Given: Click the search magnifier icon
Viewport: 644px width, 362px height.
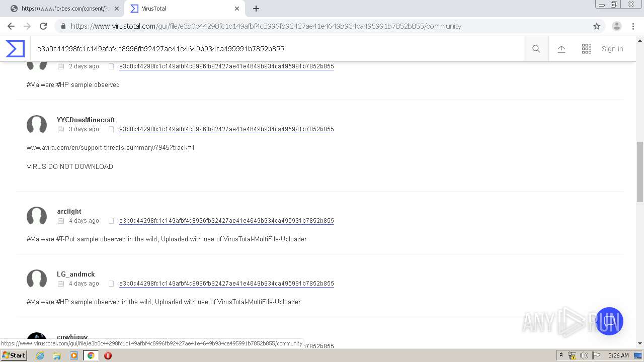Looking at the screenshot, I should (536, 49).
